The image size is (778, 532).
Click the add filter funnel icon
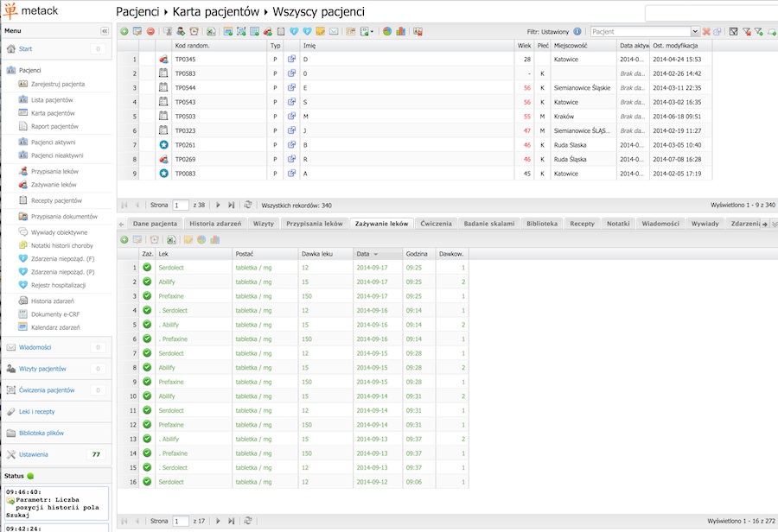[759, 31]
